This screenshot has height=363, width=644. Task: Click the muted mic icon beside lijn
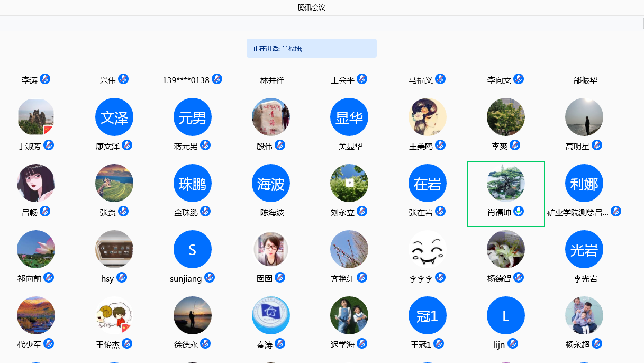[512, 344]
